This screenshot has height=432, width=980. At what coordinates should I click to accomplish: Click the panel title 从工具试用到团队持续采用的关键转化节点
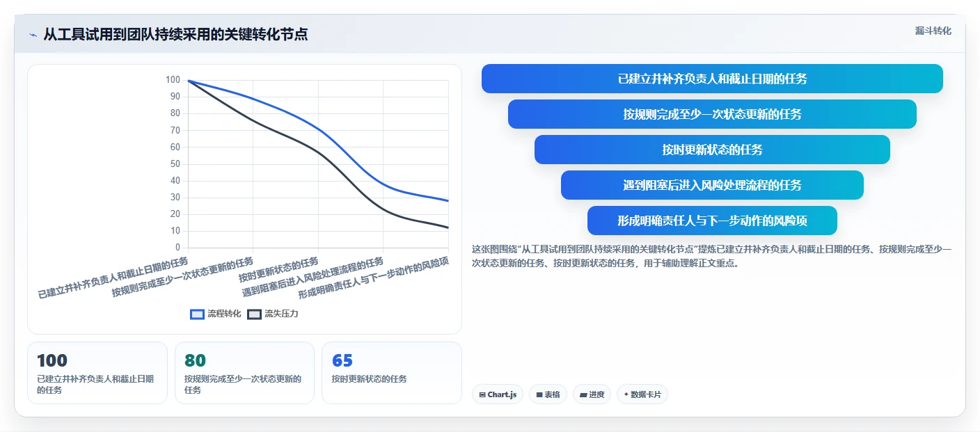point(175,34)
